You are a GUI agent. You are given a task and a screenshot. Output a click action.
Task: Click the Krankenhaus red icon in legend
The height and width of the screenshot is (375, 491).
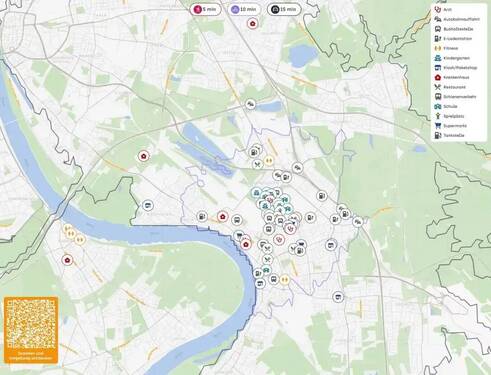coord(438,77)
